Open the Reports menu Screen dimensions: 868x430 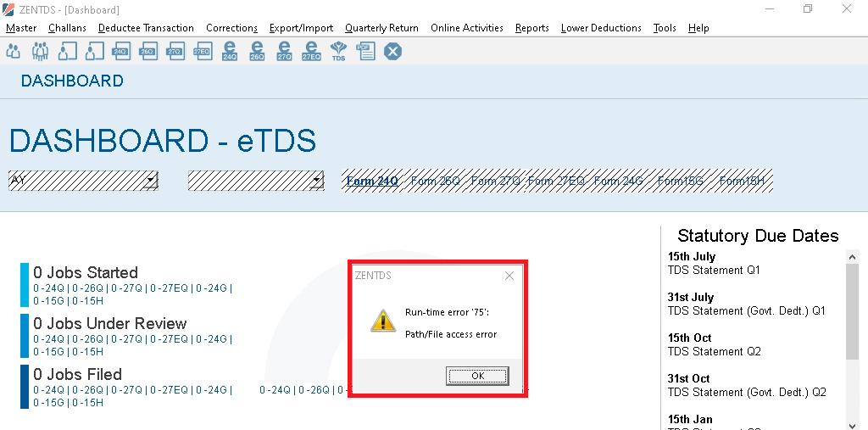(532, 28)
